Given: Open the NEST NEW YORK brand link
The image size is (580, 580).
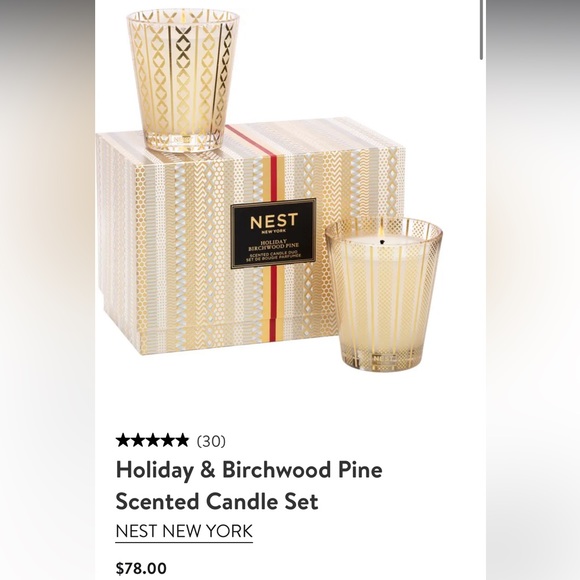Looking at the screenshot, I should 184,531.
